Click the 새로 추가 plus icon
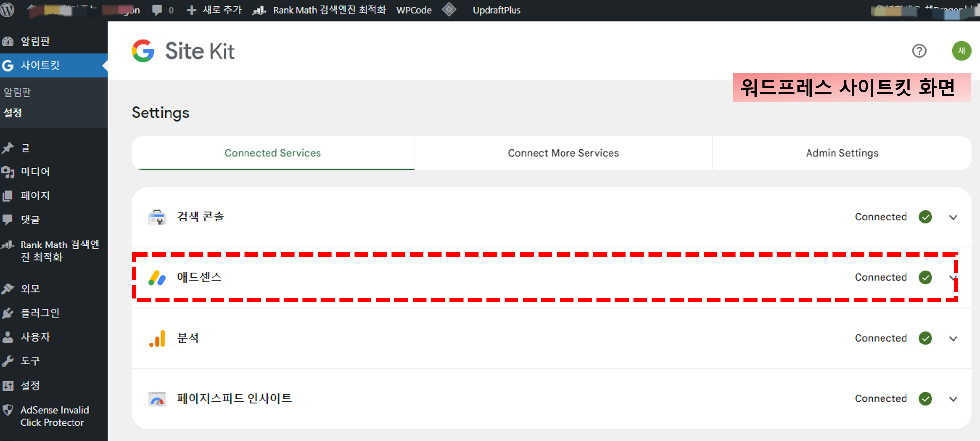The image size is (980, 441). click(x=192, y=10)
